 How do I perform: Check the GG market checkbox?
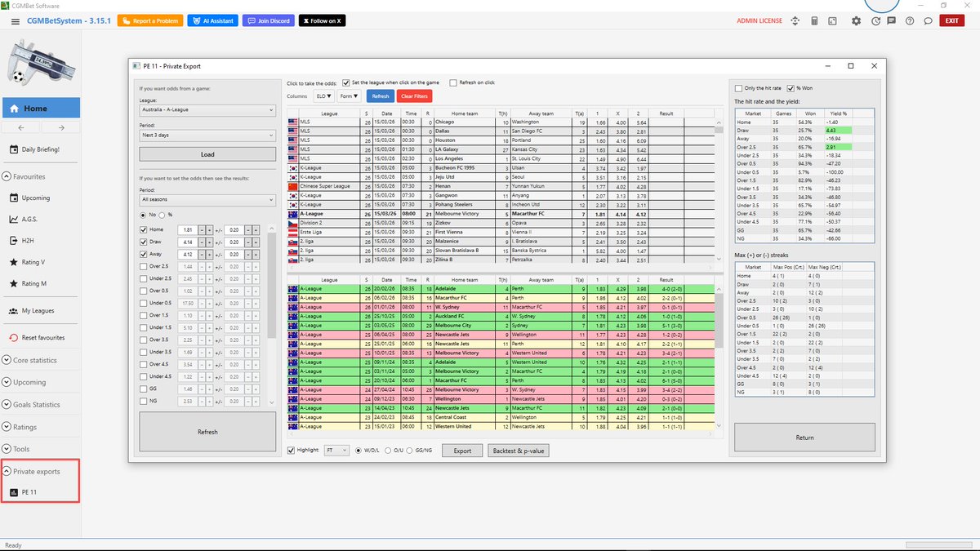click(144, 389)
